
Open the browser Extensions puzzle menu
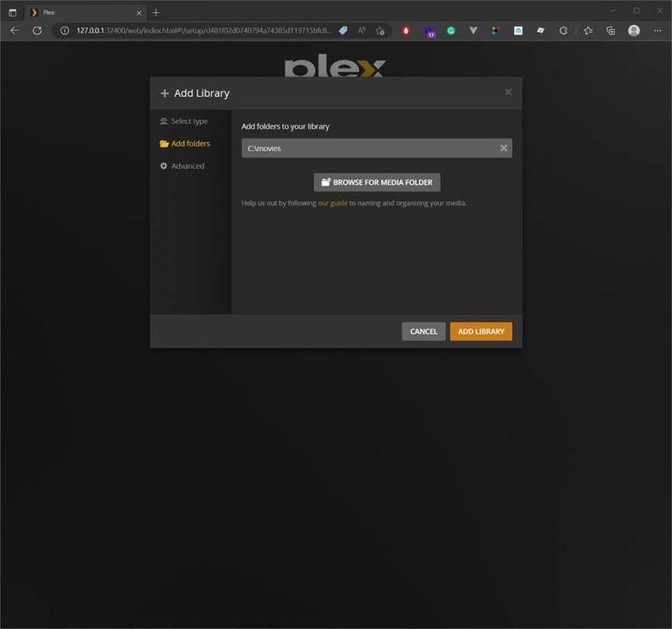[x=563, y=30]
